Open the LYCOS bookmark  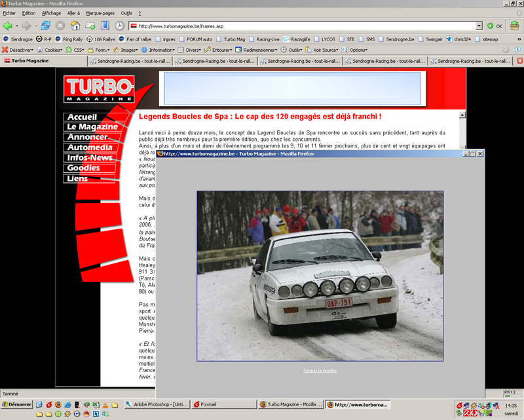[x=325, y=39]
